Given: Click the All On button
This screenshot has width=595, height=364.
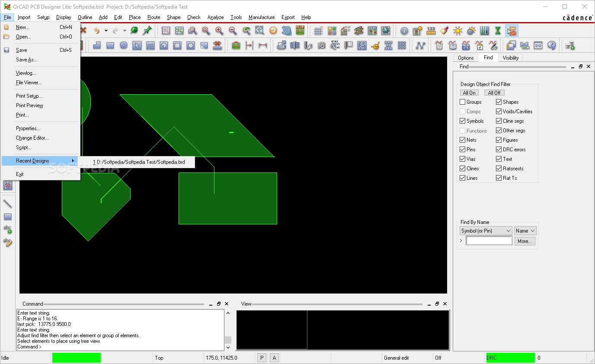Looking at the screenshot, I should tap(469, 93).
